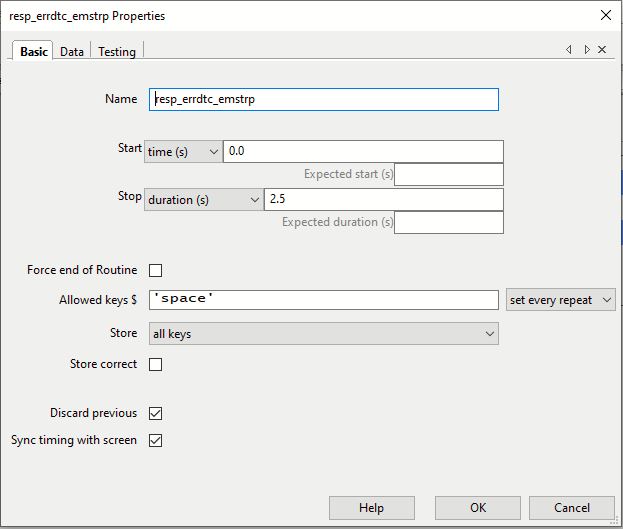Switch to the Testing tab
This screenshot has height=529, width=623.
click(x=117, y=52)
